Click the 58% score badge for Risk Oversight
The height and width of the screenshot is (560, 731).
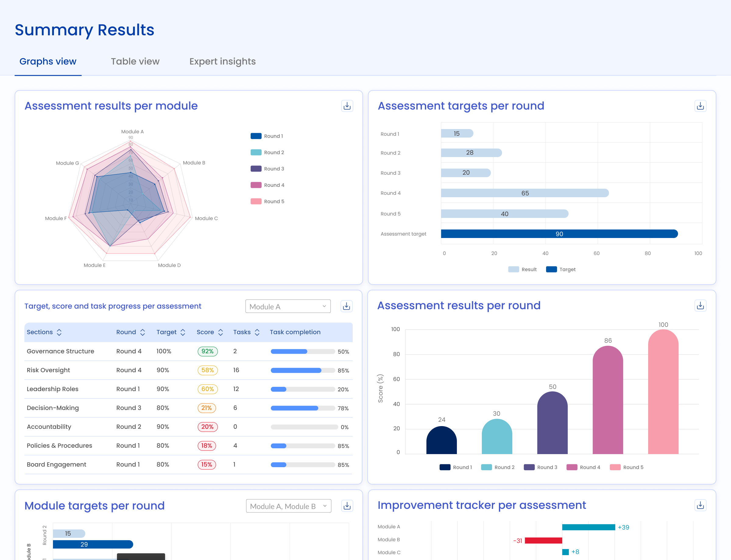click(x=207, y=370)
